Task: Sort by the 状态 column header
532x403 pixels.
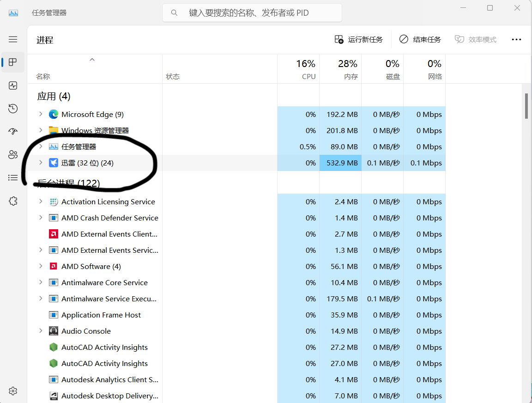Action: (219, 69)
